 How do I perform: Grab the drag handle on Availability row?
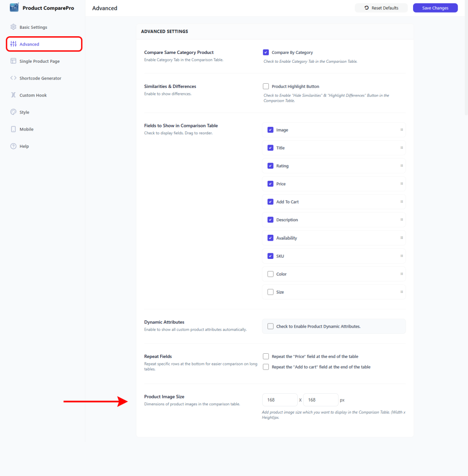pos(401,238)
